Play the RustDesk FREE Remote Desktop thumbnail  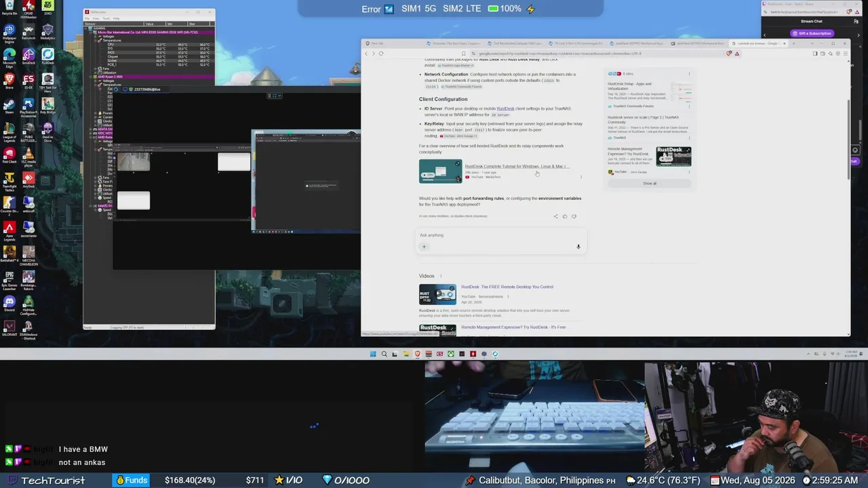tap(437, 296)
